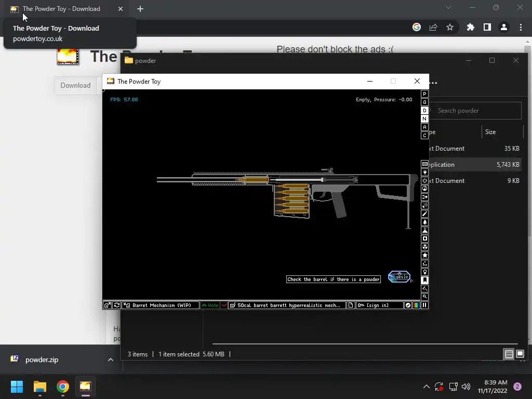Expand the powder.zip download options chevron
Image resolution: width=532 pixels, height=399 pixels.
(x=110, y=360)
